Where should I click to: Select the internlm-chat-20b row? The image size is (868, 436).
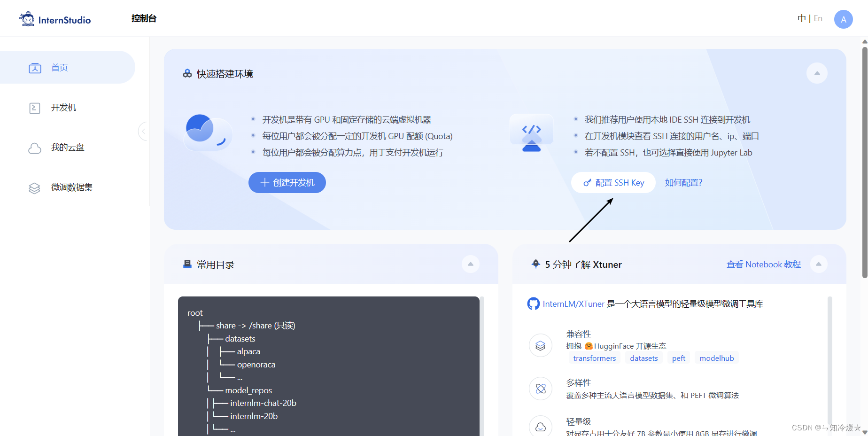(263, 403)
